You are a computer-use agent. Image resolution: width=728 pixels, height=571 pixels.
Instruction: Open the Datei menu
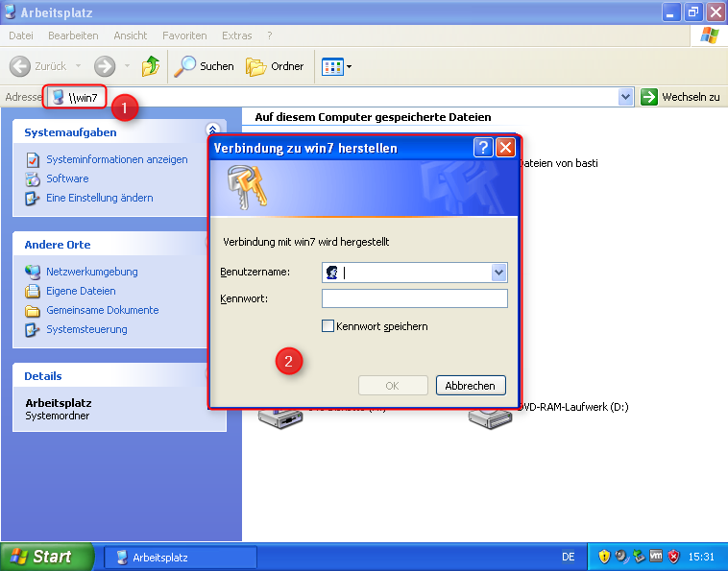pos(21,36)
